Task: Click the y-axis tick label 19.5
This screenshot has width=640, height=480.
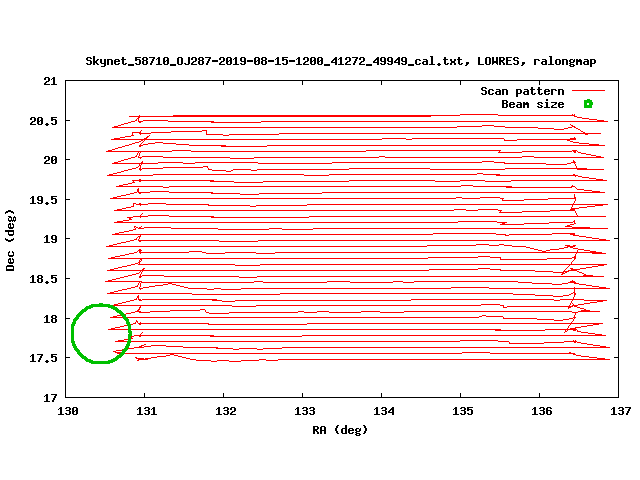Action: point(44,200)
